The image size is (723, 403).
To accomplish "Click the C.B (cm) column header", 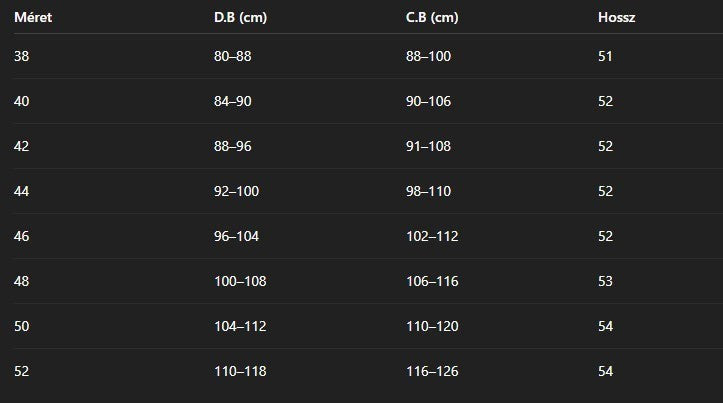I will [x=432, y=18].
